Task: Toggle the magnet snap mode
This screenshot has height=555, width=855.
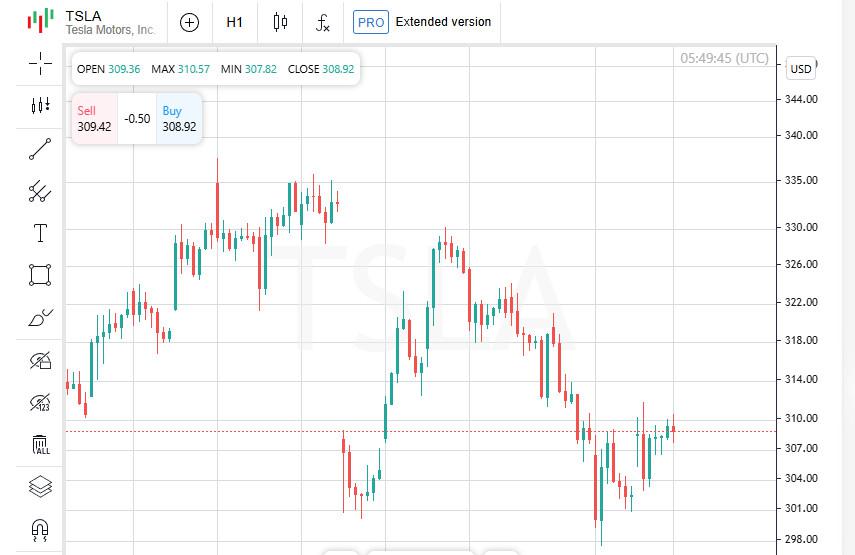Action: click(x=40, y=529)
